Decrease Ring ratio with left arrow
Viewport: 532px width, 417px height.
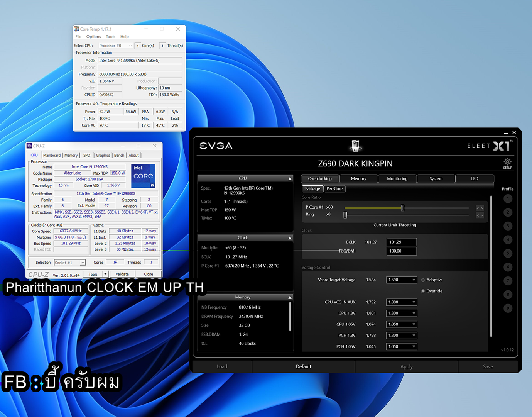click(x=478, y=215)
